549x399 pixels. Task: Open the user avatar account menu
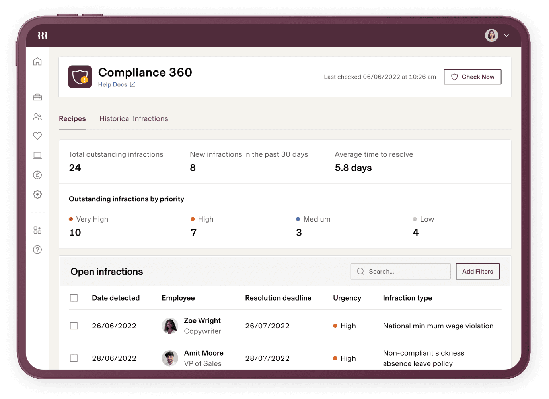[492, 35]
